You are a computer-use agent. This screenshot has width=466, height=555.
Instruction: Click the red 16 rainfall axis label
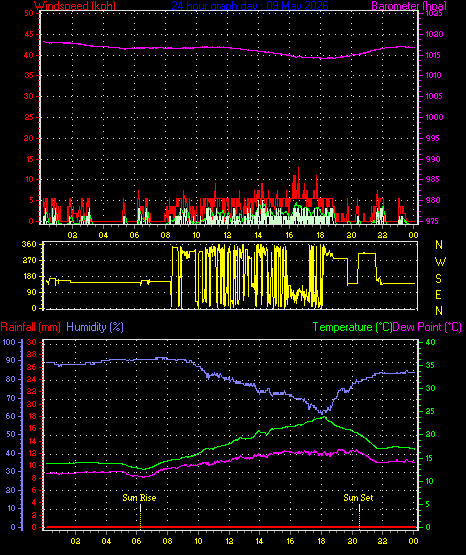pos(31,428)
